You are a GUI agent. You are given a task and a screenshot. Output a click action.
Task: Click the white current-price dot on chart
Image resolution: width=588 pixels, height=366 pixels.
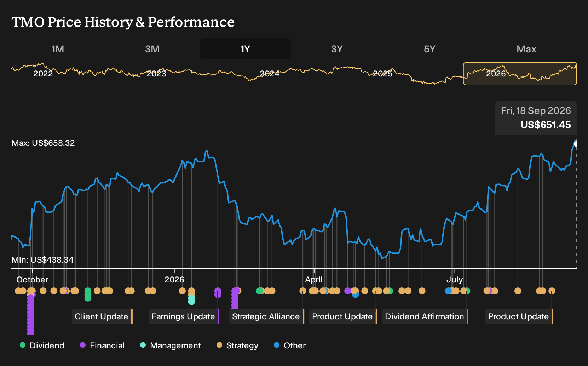point(576,144)
